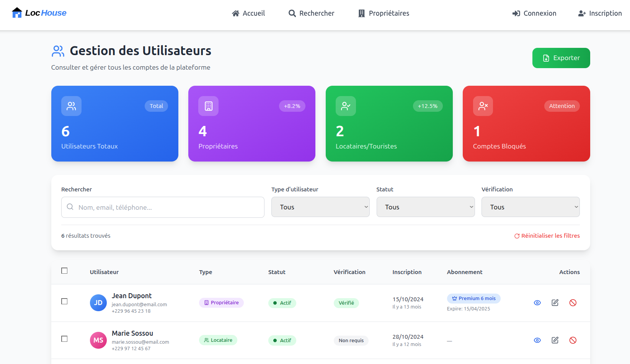This screenshot has height=364, width=630.
Task: Click the LocHouse home logo icon
Action: pyautogui.click(x=17, y=13)
